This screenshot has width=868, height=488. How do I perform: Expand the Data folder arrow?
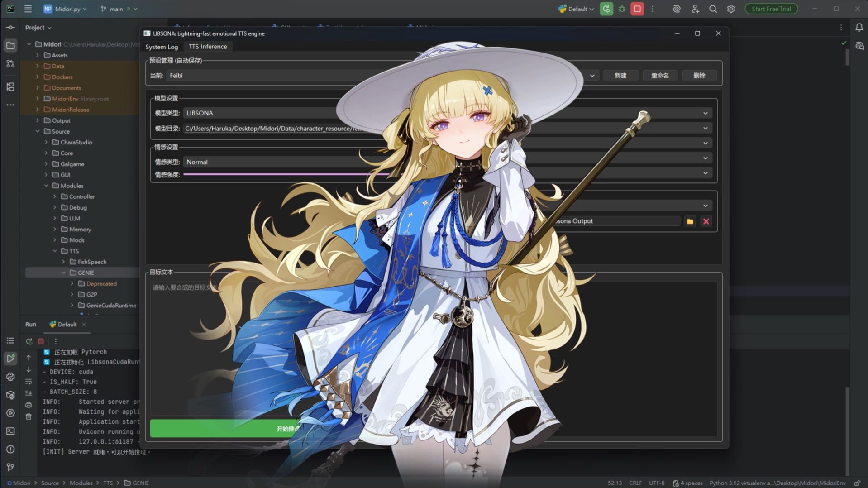pyautogui.click(x=38, y=66)
